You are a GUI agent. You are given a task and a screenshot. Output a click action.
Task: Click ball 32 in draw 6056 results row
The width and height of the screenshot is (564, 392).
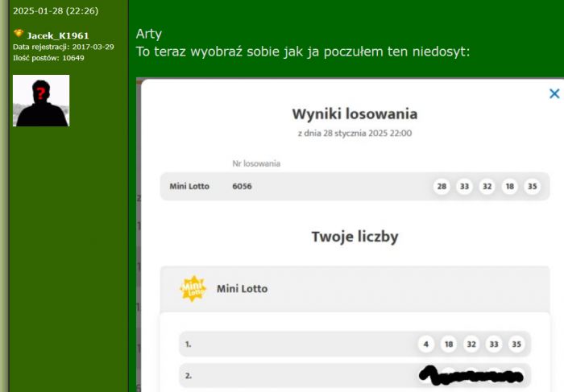487,186
